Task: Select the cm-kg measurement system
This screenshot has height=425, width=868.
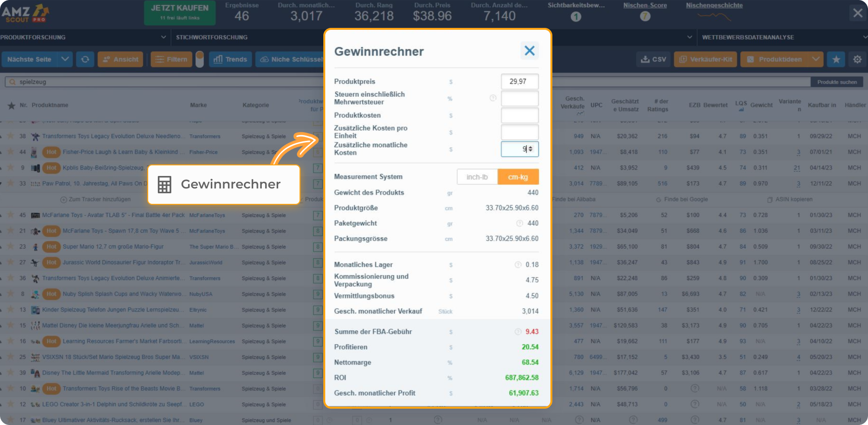Action: pos(518,177)
